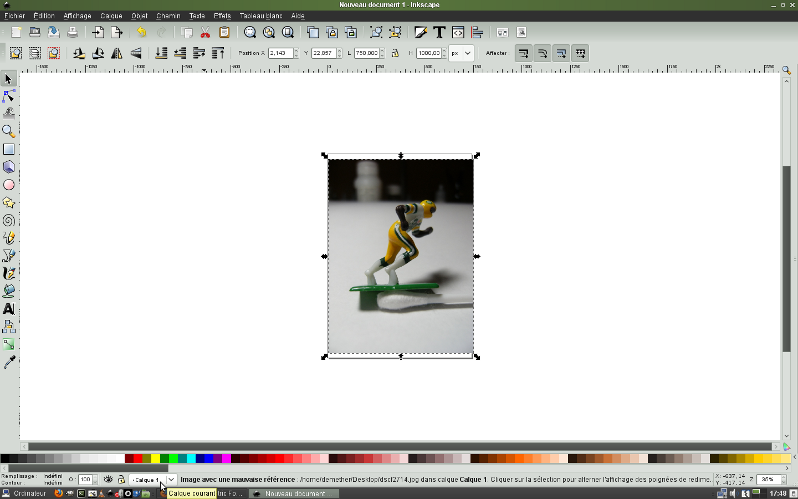The image size is (798, 499).
Task: Click the H height spinner arrows
Action: (x=444, y=53)
